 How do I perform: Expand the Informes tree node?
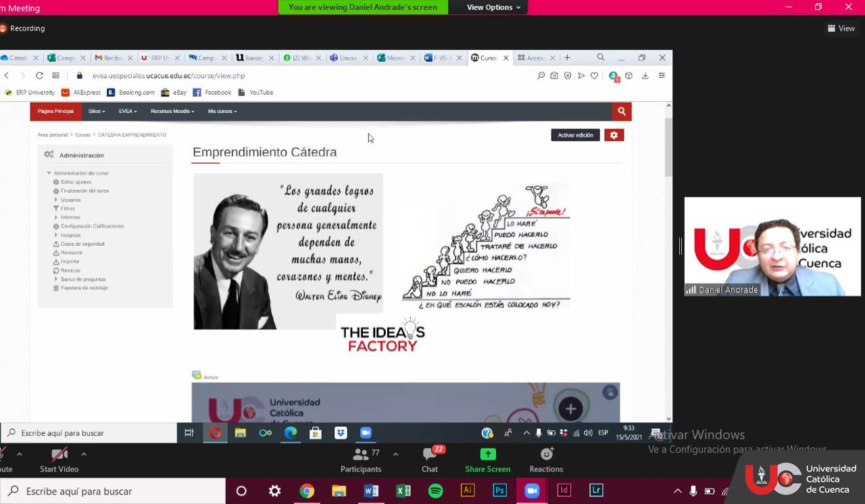[56, 218]
